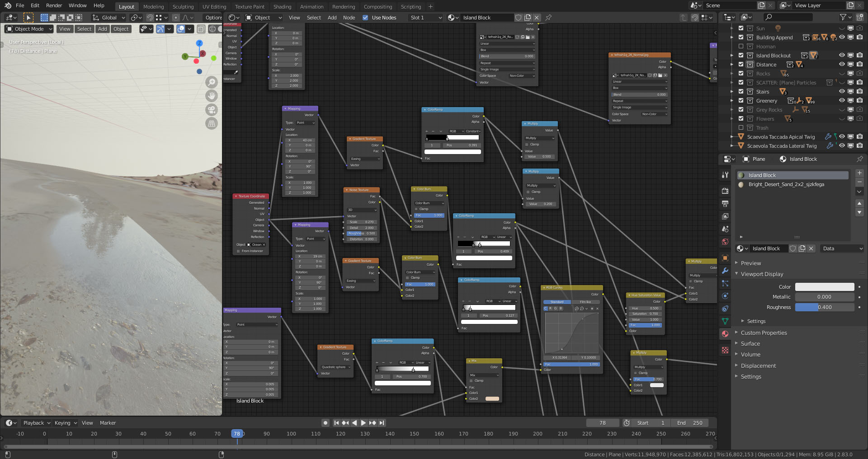The width and height of the screenshot is (868, 459).
Task: Select the tweak cursor tool icon
Action: [x=28, y=18]
